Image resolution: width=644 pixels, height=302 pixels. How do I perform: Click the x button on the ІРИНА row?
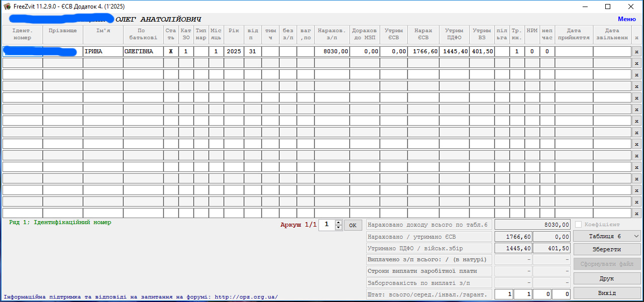click(x=636, y=52)
